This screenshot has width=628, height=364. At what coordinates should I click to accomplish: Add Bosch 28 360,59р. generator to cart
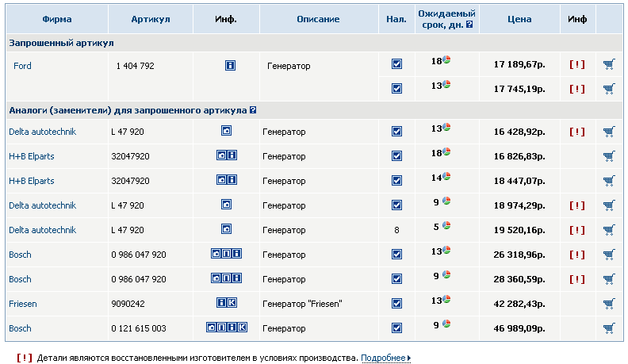point(609,279)
